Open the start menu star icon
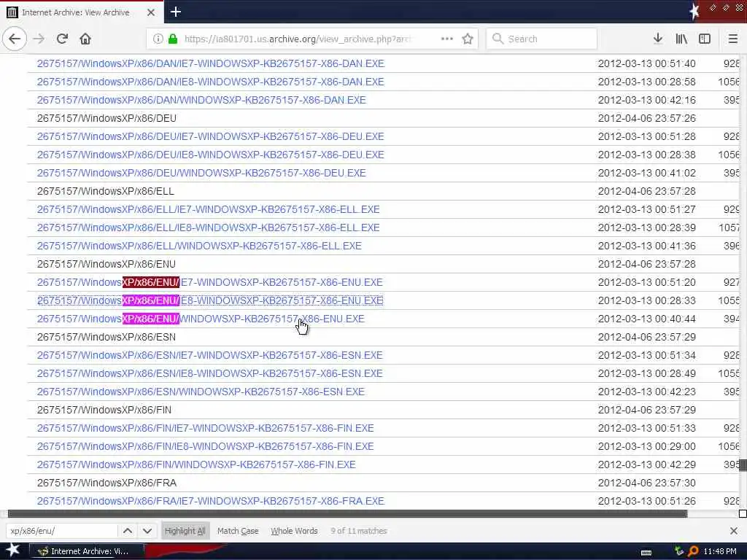 coord(12,551)
